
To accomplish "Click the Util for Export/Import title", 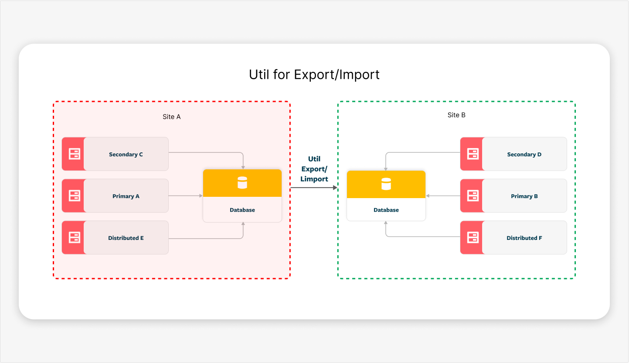I will coord(314,74).
